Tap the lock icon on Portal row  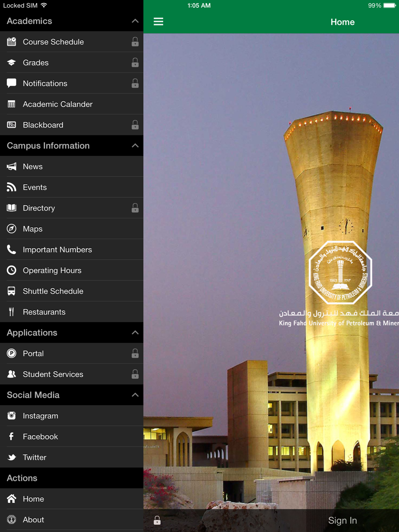coord(135,353)
